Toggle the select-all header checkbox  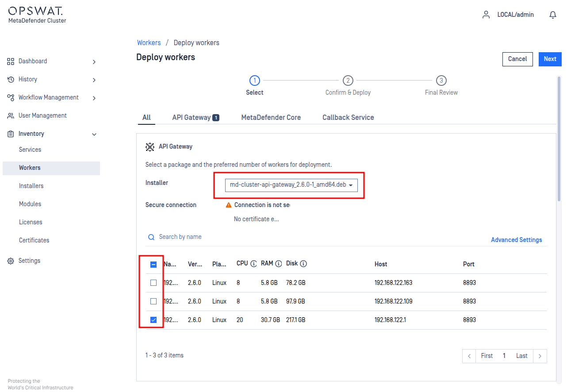(153, 265)
